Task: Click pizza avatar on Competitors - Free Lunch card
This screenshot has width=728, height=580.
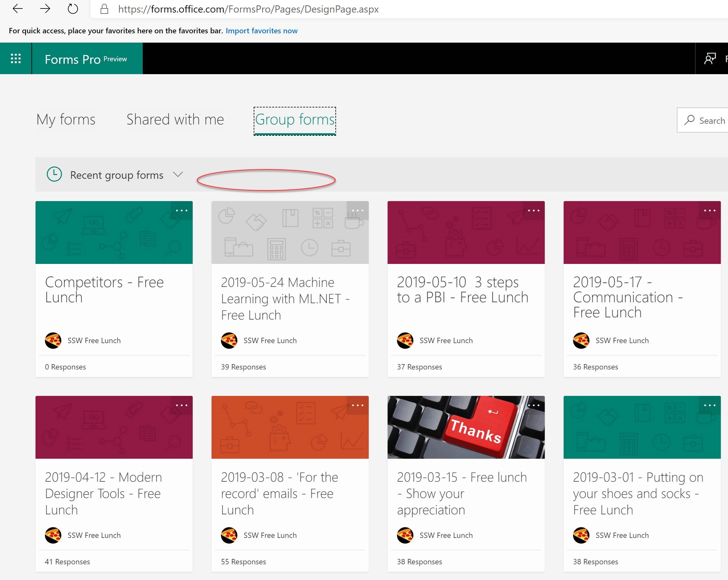Action: pyautogui.click(x=53, y=340)
